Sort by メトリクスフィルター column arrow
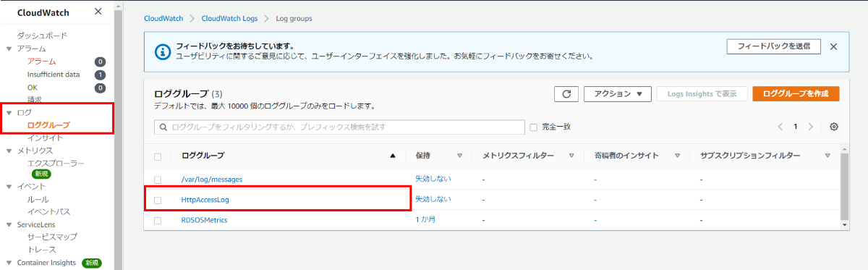Image resolution: width=868 pixels, height=270 pixels. coord(571,156)
